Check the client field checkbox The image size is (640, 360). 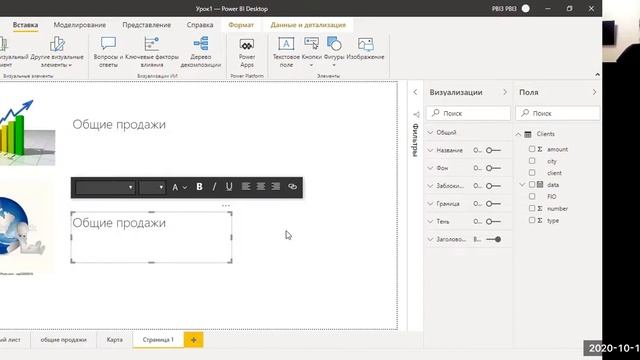532,173
